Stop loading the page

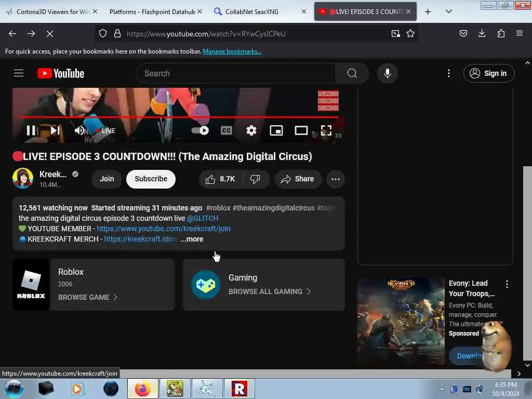point(49,34)
